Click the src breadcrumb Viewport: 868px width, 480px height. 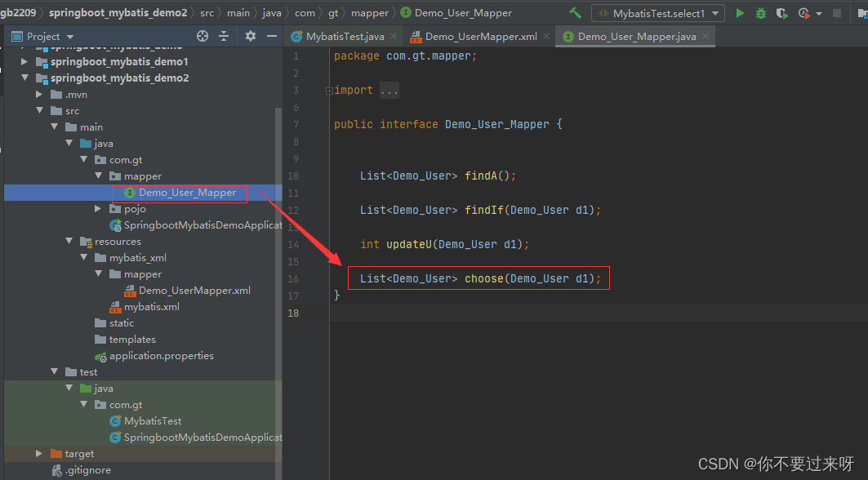point(207,13)
